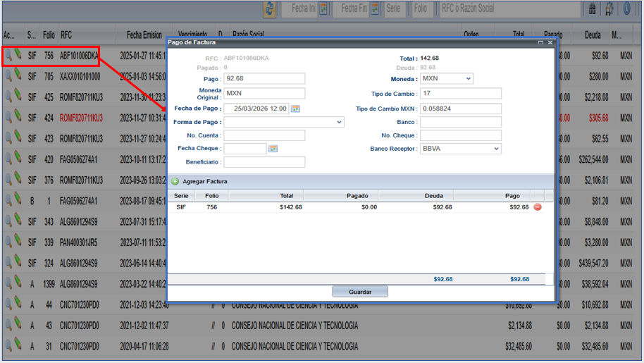Click pencil icon on folio 420 row
The image size is (644, 363).
(18, 158)
